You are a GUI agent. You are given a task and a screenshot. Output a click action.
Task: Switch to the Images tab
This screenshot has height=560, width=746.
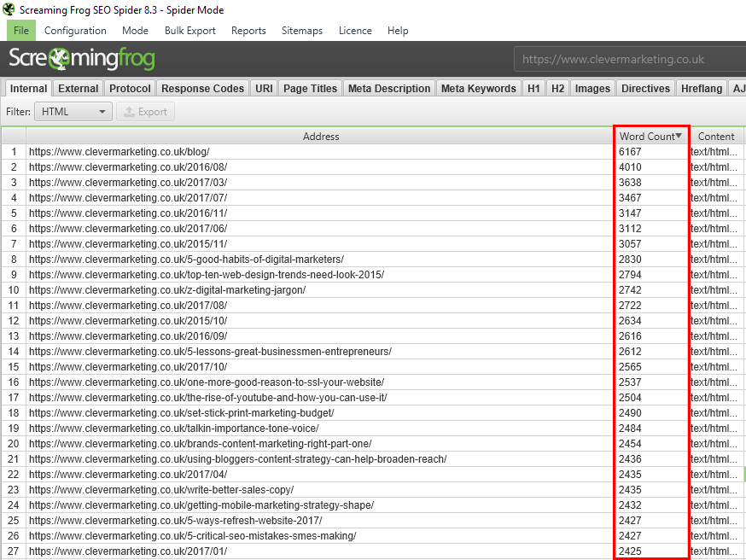(592, 89)
